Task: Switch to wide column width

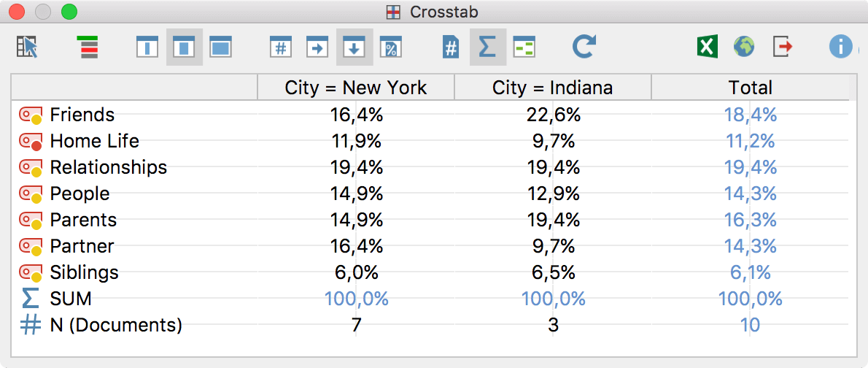Action: (220, 47)
